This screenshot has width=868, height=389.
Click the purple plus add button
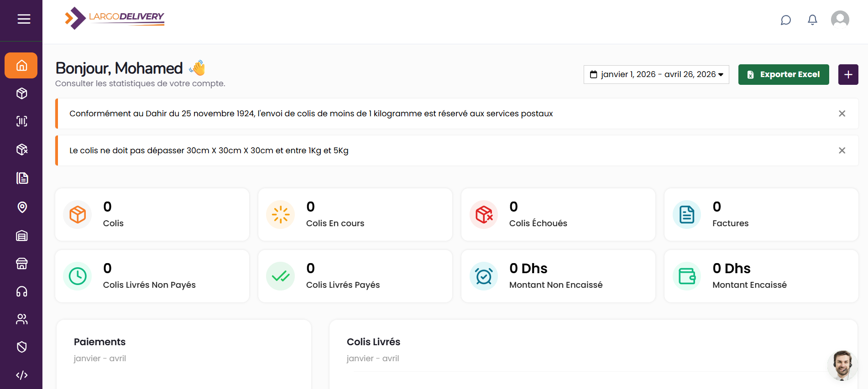848,74
